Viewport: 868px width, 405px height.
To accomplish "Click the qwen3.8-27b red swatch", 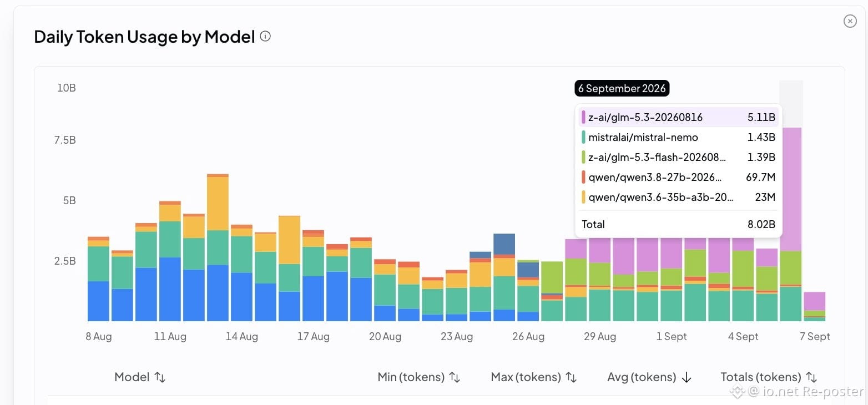I will point(583,177).
